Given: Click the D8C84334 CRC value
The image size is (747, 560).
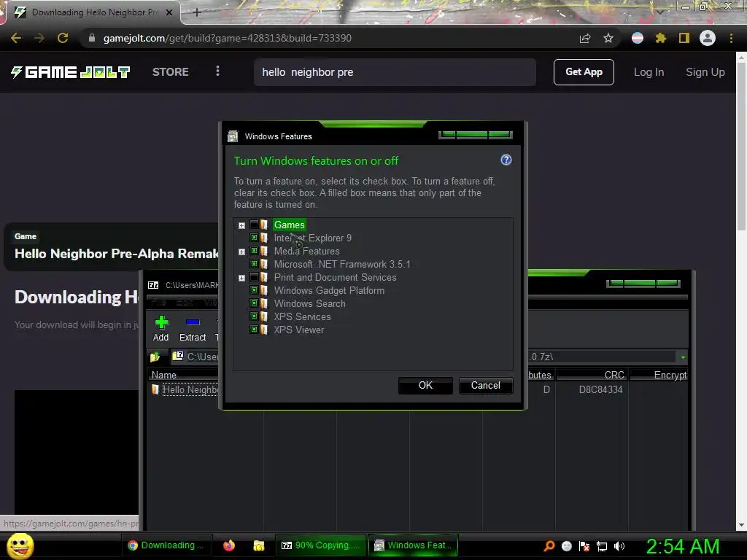Looking at the screenshot, I should click(600, 389).
